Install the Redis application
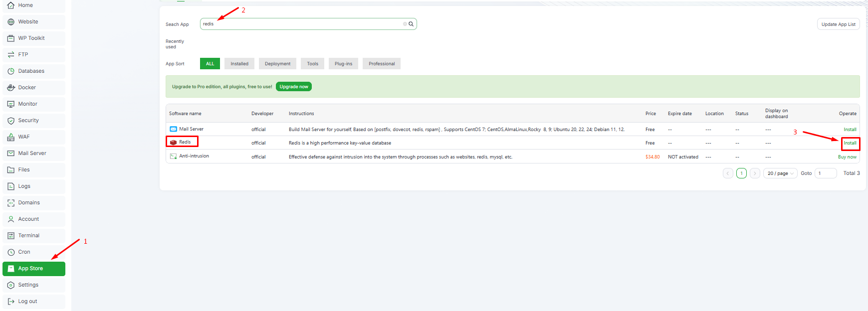 (850, 143)
